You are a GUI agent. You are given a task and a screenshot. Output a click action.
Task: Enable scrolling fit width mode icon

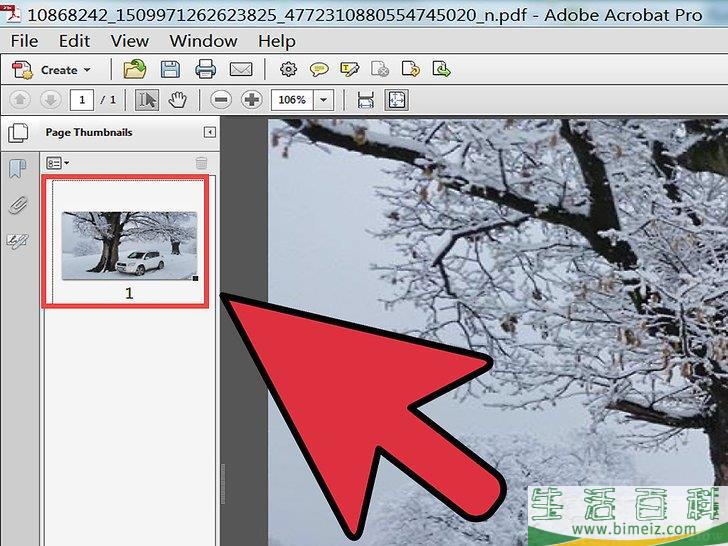(366, 100)
